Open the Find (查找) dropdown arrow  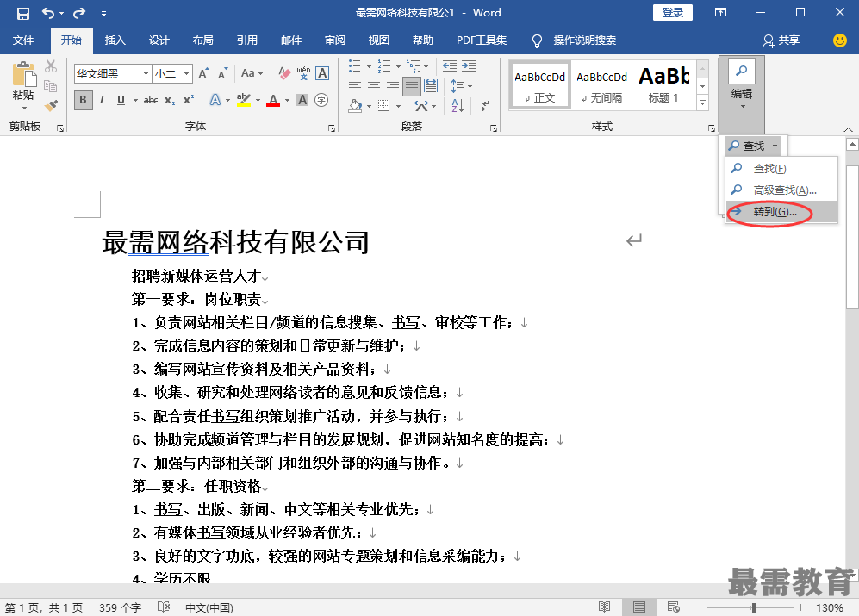(x=775, y=146)
